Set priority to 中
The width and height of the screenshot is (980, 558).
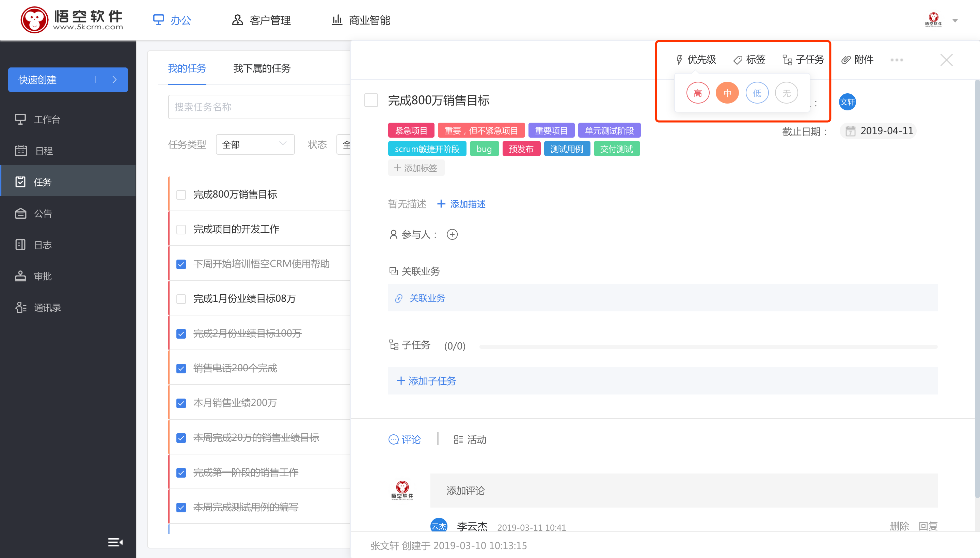point(727,93)
